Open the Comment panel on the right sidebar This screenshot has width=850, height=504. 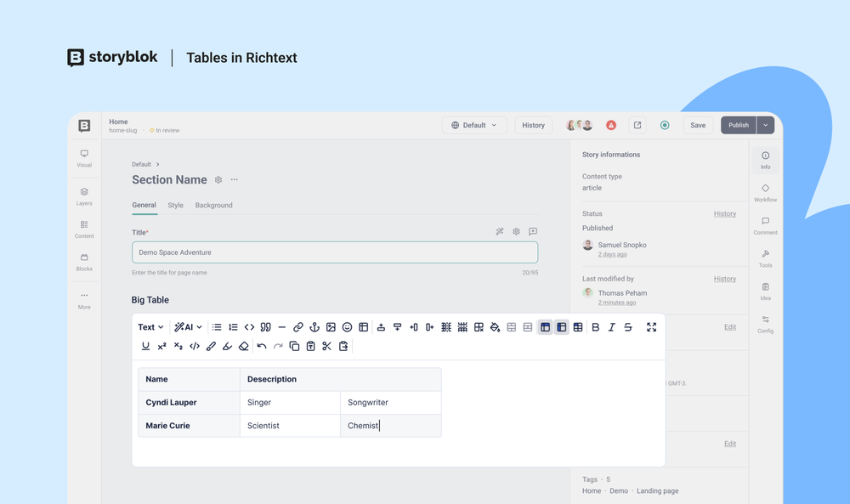[765, 223]
